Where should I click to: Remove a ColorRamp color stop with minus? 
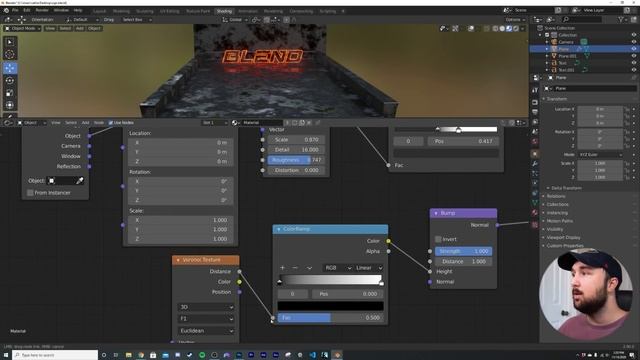(295, 268)
